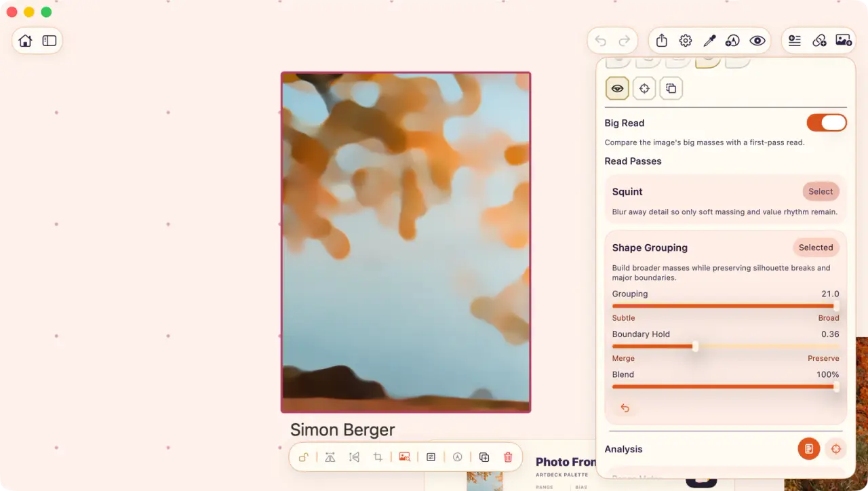The image size is (868, 491).
Task: Adjust the Boundary Hold slider handle
Action: [x=695, y=347]
